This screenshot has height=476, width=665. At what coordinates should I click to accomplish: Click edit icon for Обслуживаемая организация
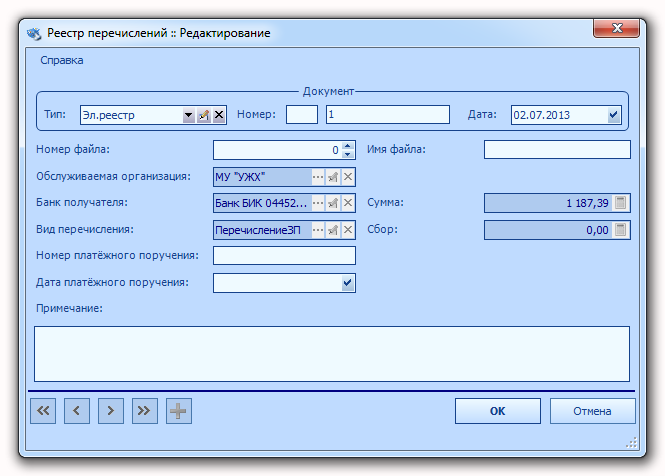[333, 177]
